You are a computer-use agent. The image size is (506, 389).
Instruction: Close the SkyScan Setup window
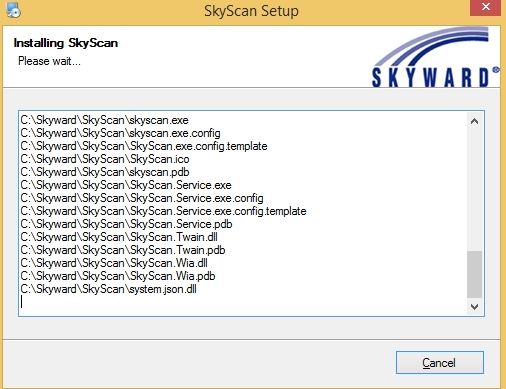[485, 7]
